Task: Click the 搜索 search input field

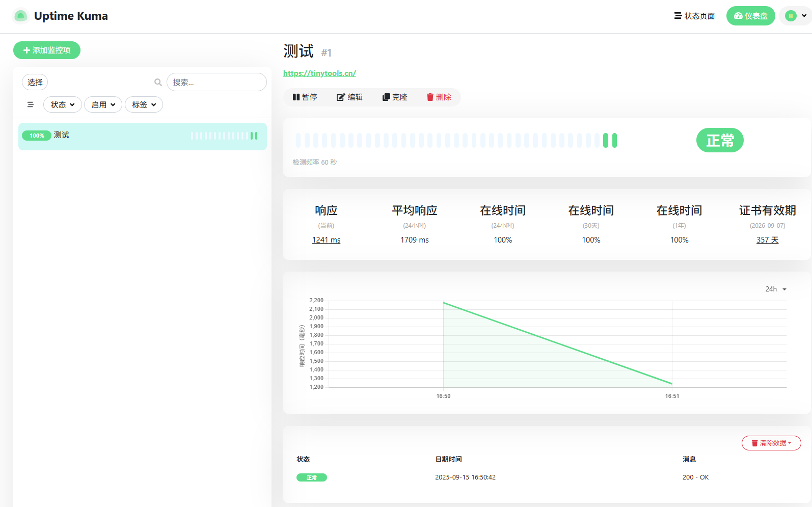Action: [216, 82]
